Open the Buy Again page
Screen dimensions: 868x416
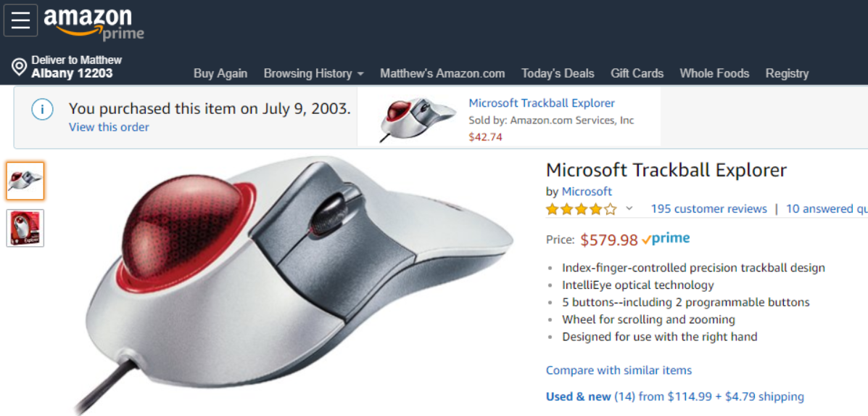click(x=220, y=73)
